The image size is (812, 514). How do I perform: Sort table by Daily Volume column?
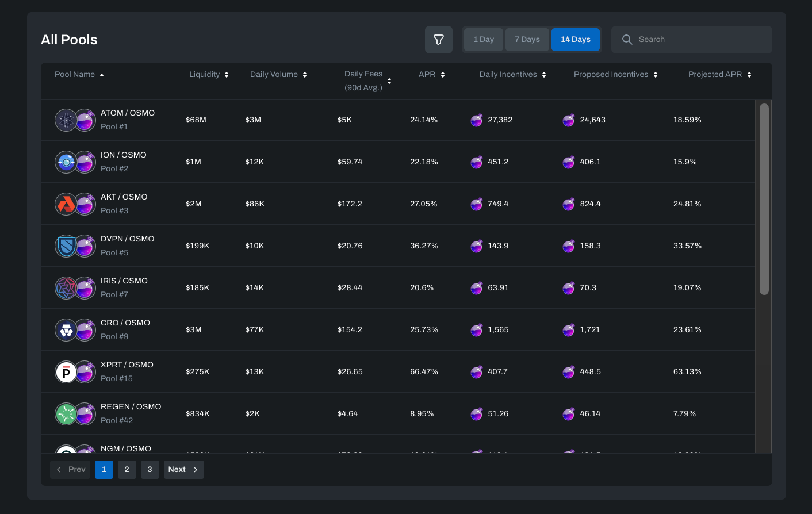pos(278,75)
